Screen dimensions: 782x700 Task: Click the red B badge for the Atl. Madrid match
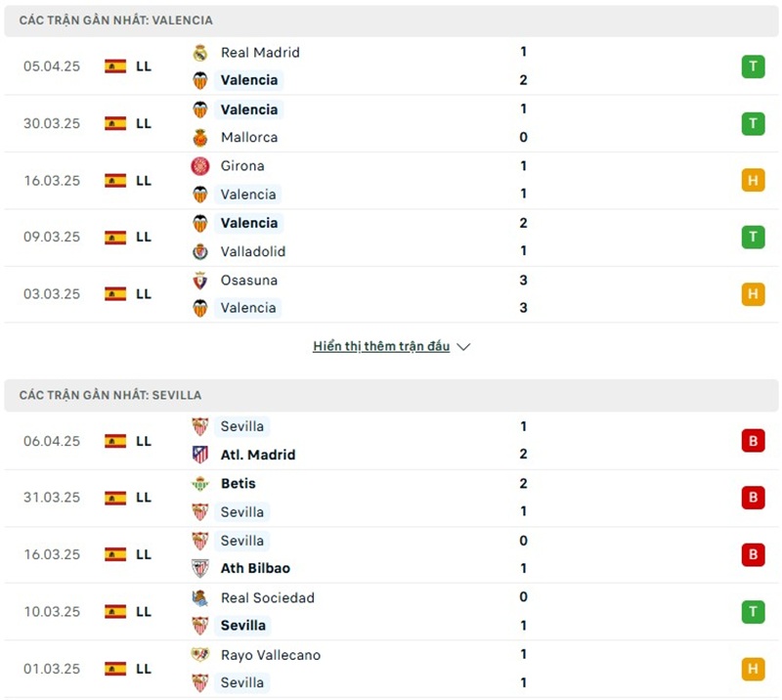tap(753, 441)
